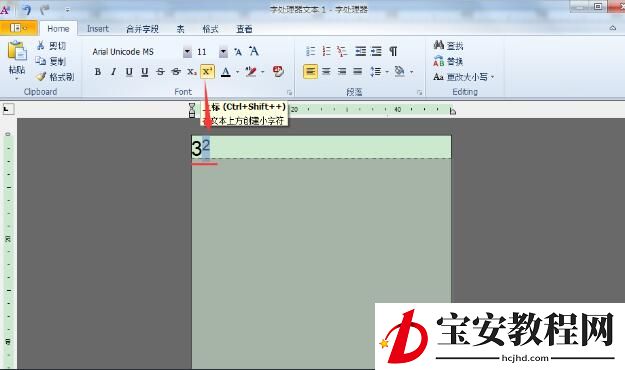Click the 替换 replace button
The width and height of the screenshot is (625, 370).
coord(448,61)
